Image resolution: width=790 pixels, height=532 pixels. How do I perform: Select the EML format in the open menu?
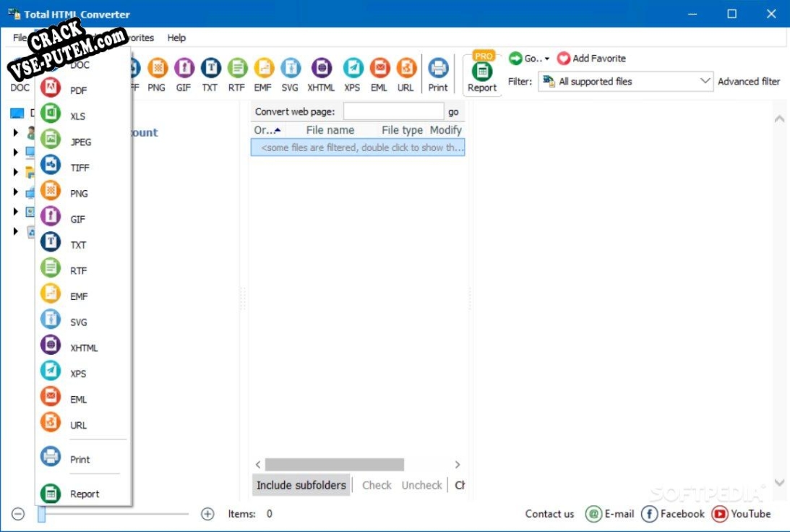coord(79,398)
